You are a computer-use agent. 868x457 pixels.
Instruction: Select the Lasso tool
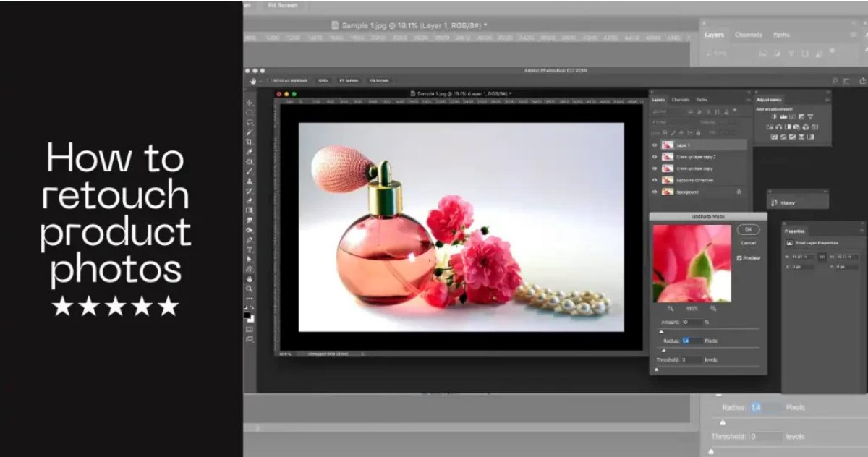[x=250, y=122]
